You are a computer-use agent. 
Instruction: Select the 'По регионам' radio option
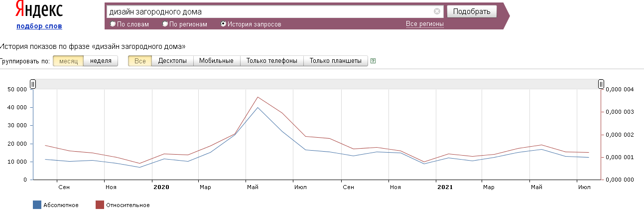pos(165,24)
